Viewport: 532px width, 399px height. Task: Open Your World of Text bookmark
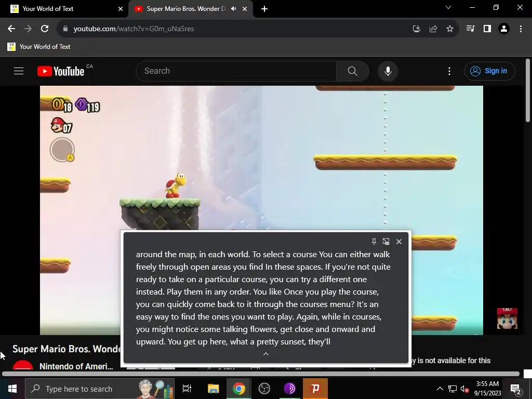pos(38,47)
